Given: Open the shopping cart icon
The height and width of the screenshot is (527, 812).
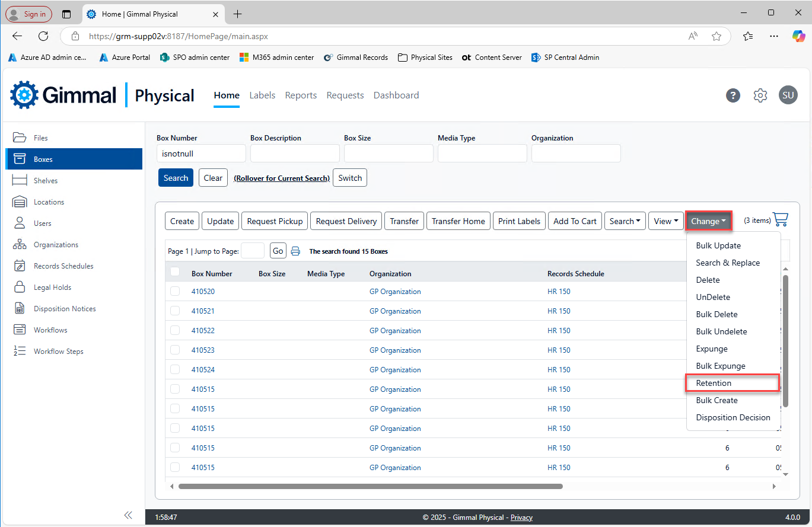Looking at the screenshot, I should point(781,220).
